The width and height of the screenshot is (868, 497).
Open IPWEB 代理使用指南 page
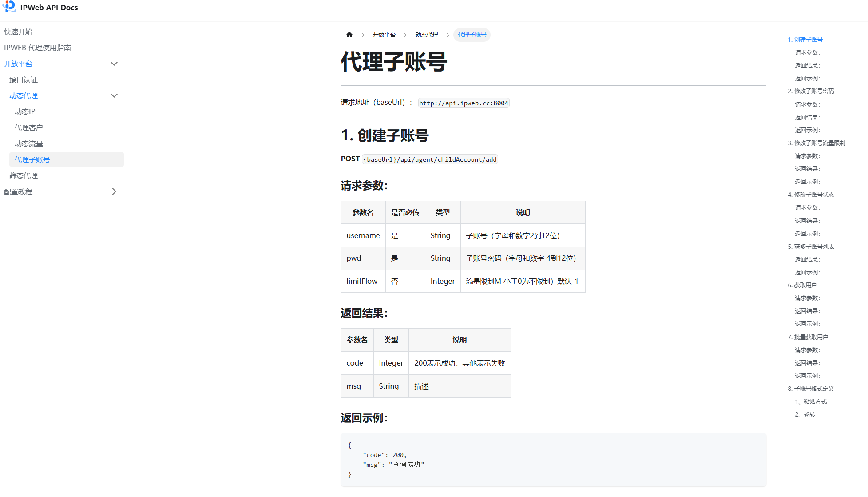(x=37, y=48)
